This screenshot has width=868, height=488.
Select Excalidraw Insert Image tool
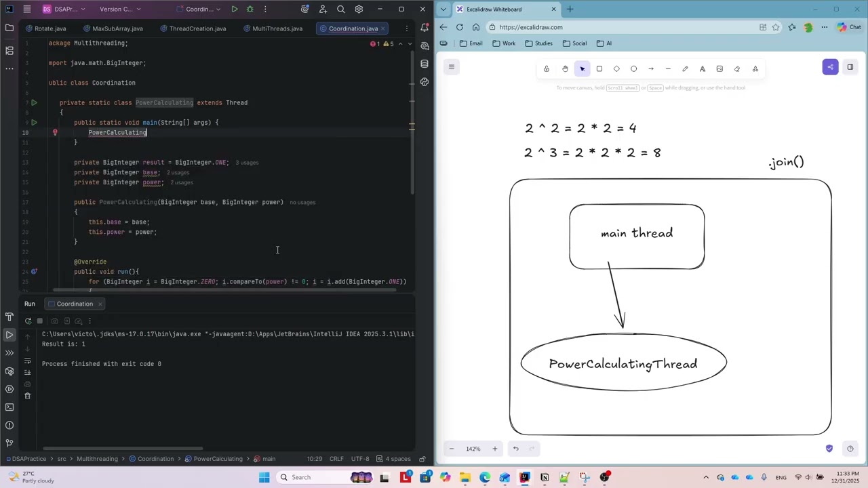719,68
